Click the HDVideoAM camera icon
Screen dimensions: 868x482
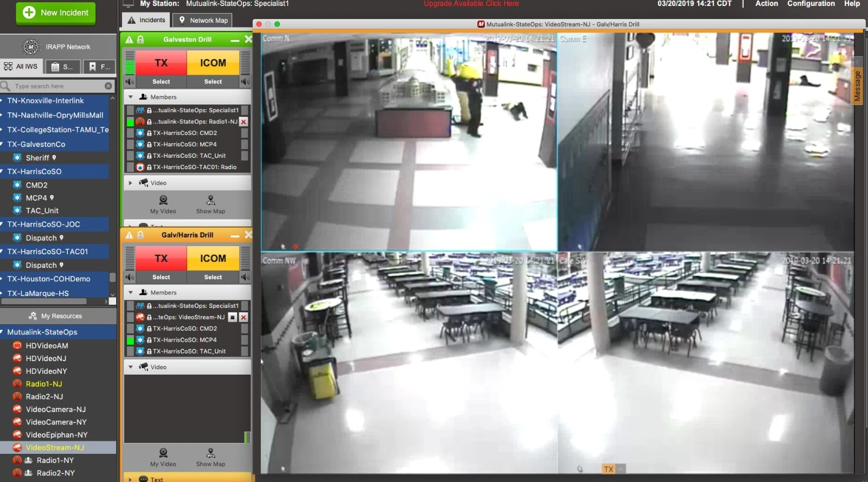tap(17, 346)
